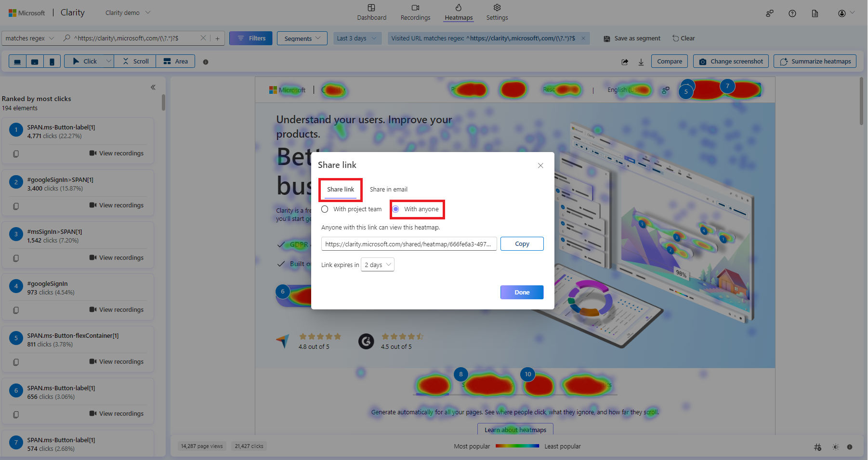Open the account profile icon
The image size is (868, 460).
(x=842, y=13)
